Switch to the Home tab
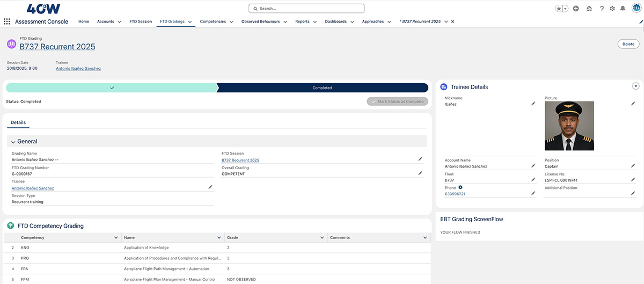This screenshot has width=644, height=284. [84, 21]
